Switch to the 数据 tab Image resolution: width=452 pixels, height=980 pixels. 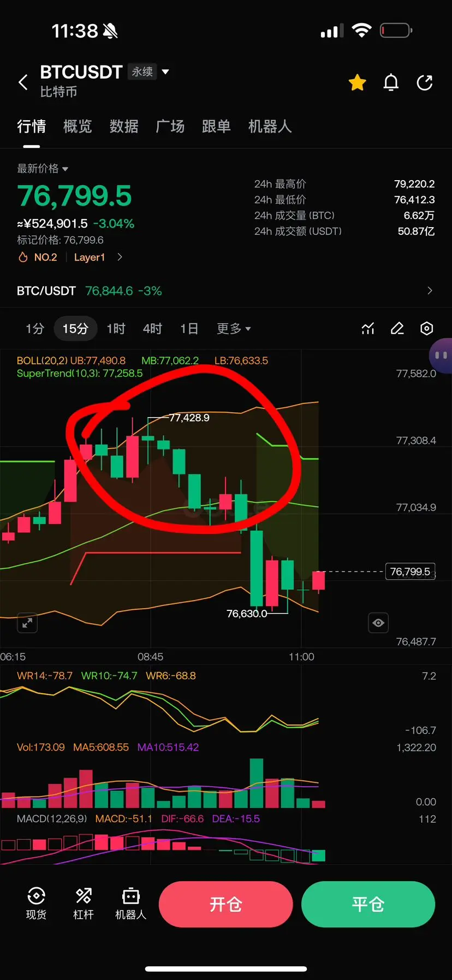click(124, 127)
